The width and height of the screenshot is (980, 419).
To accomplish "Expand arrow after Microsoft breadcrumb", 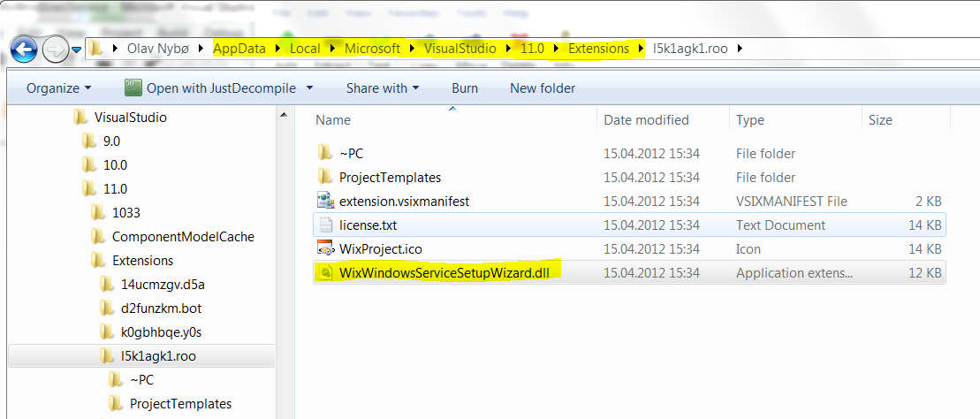I will (412, 48).
